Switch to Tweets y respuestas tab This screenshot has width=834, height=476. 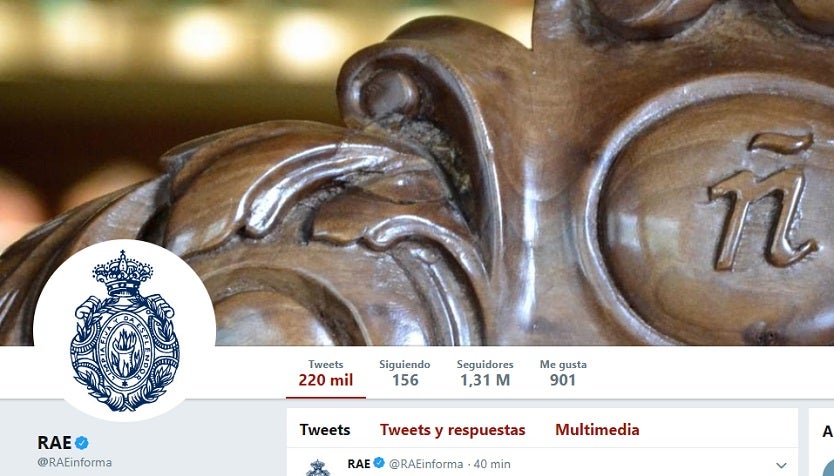point(453,430)
